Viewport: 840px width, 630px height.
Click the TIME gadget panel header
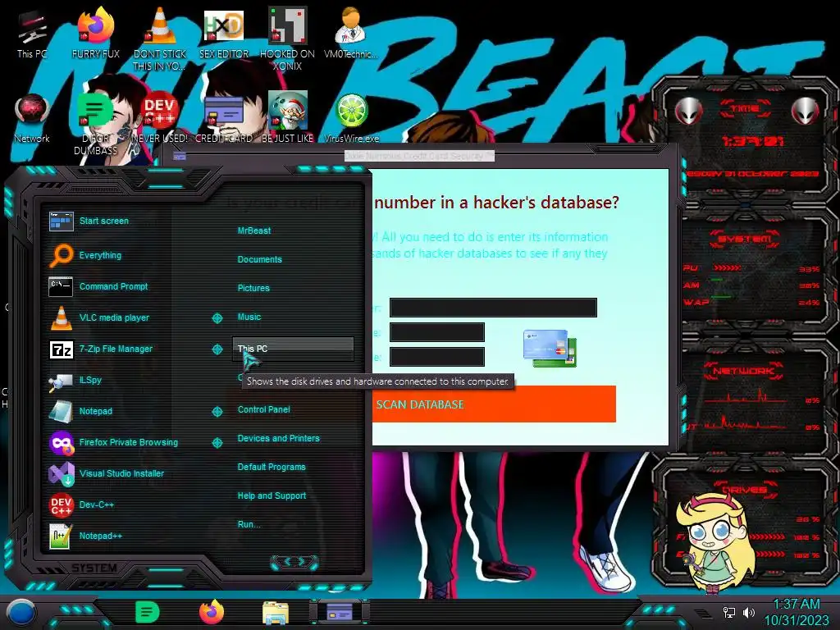click(x=745, y=109)
